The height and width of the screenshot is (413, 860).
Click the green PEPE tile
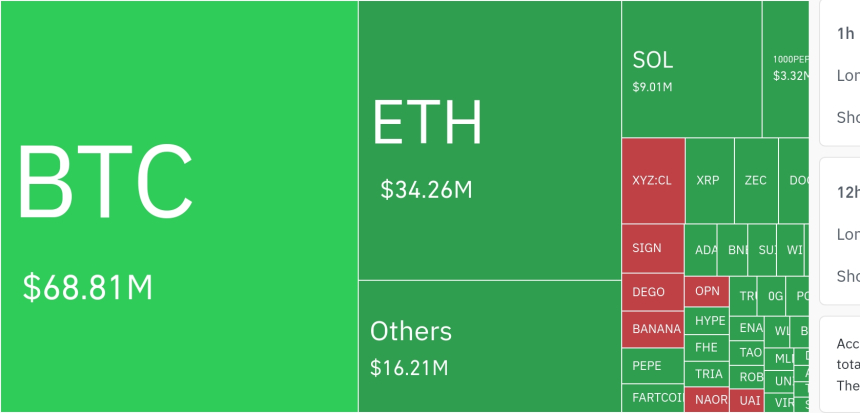(653, 366)
